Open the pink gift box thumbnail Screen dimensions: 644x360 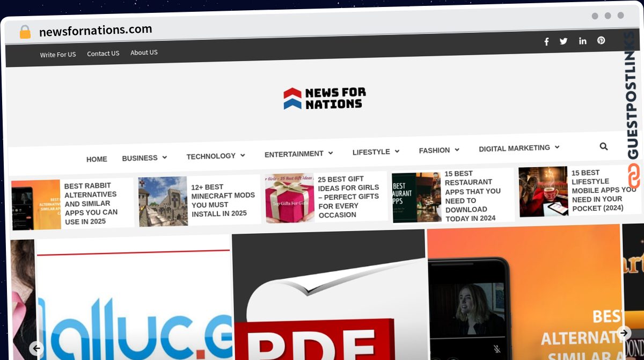click(290, 198)
